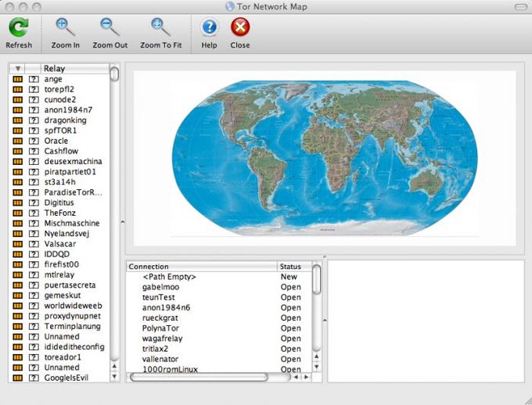Click the unknown-country icon beside Valsacar
532x405 pixels.
[33, 244]
